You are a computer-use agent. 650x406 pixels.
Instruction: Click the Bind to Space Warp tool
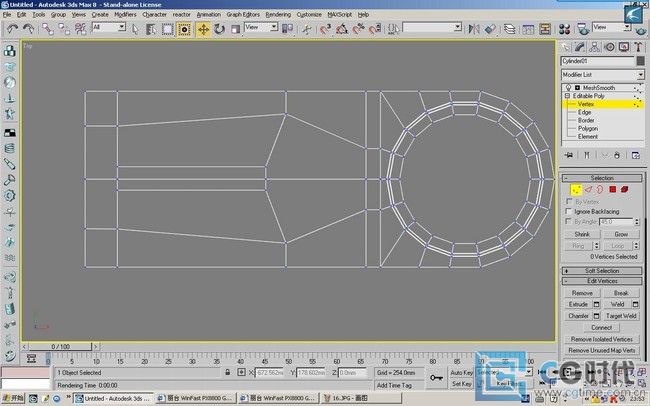[80, 29]
